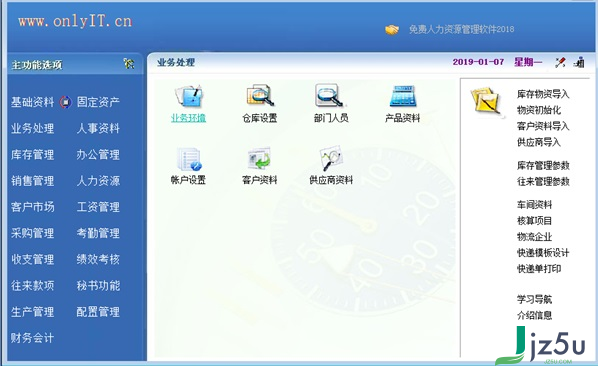The image size is (598, 366).
Task: Open 人力资源 in the sidebar
Action: tap(98, 181)
